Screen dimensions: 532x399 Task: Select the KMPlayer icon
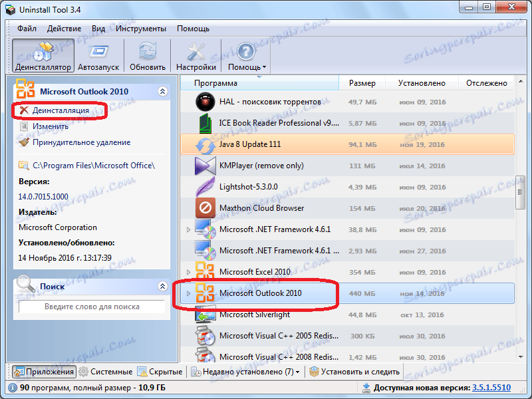(205, 166)
